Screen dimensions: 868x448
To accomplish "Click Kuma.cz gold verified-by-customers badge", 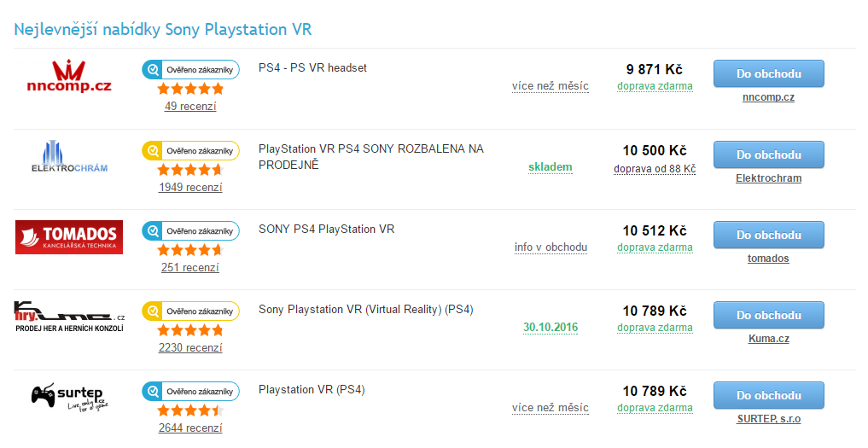I will 190,311.
